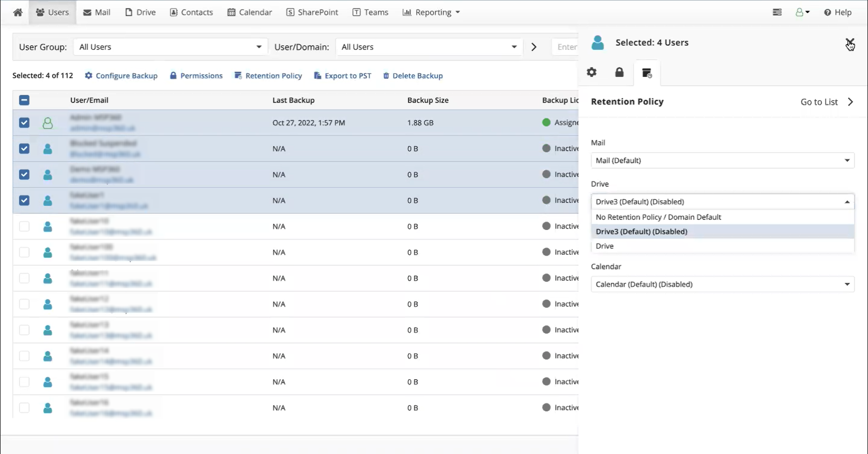This screenshot has width=868, height=454.
Task: Sort by Backup Size column header
Action: pyautogui.click(x=428, y=100)
